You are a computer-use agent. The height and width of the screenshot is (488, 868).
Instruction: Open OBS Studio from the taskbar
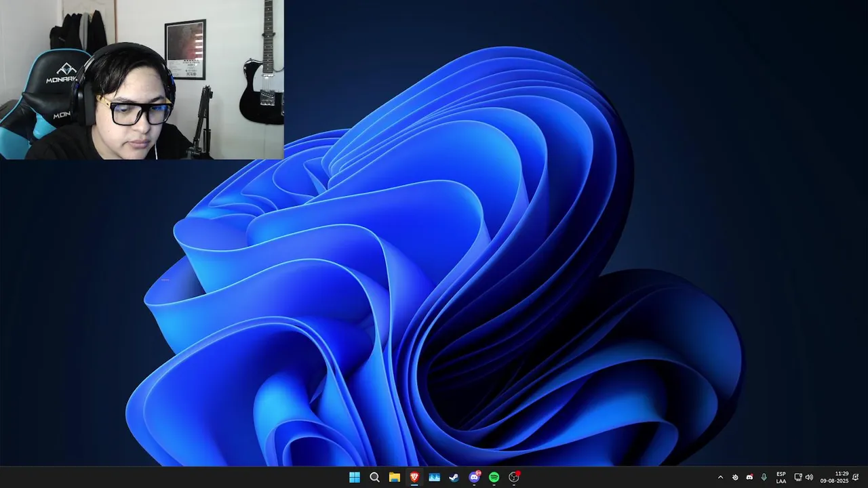tap(514, 477)
